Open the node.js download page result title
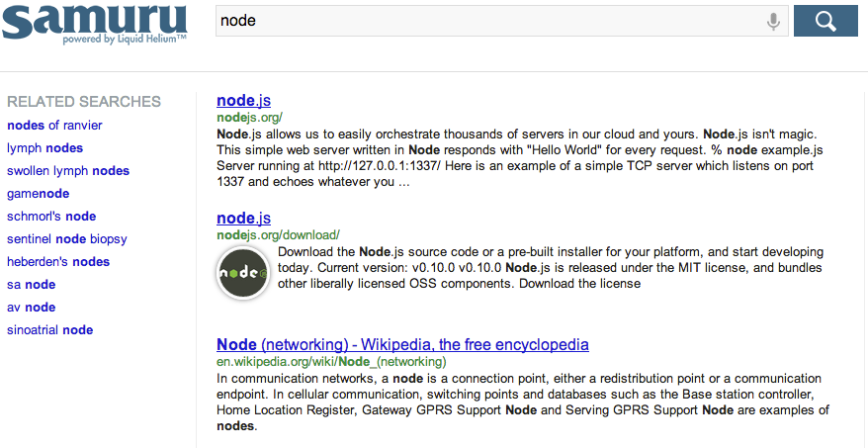 coord(243,218)
